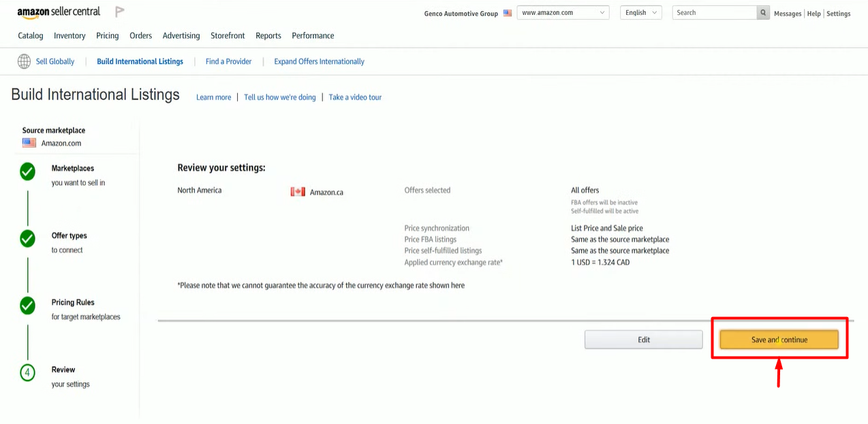Click the Learn more link

click(x=213, y=97)
